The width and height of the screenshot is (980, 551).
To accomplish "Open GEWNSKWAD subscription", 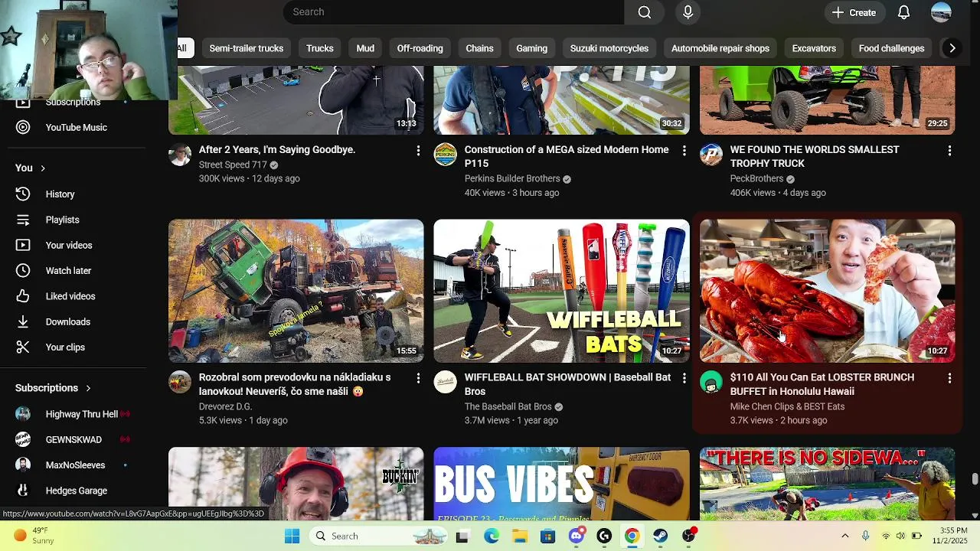I will pos(73,440).
